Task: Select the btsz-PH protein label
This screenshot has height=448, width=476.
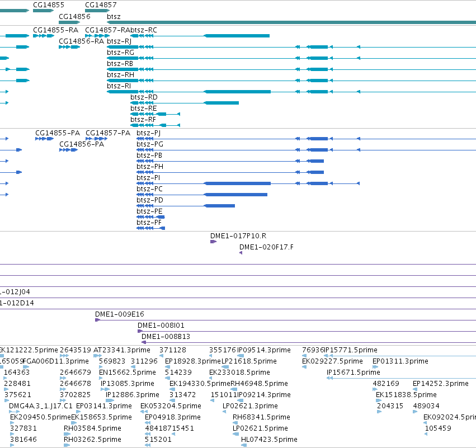Action: click(150, 167)
